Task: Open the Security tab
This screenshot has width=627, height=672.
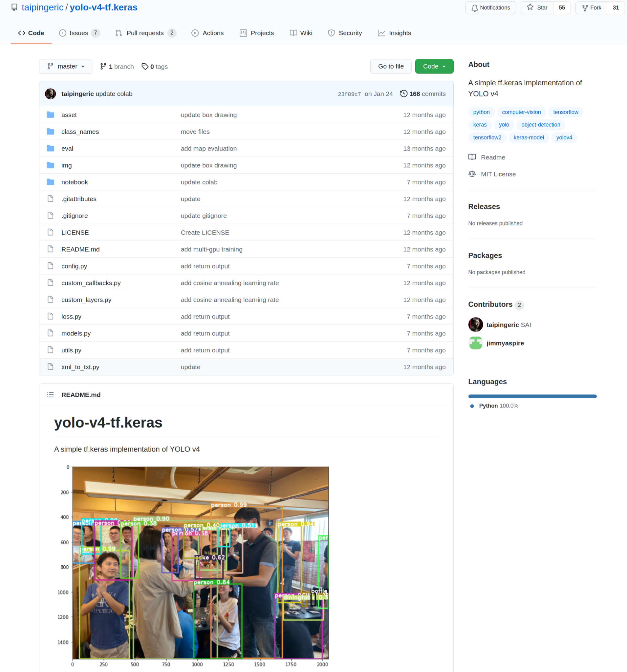Action: (x=345, y=33)
